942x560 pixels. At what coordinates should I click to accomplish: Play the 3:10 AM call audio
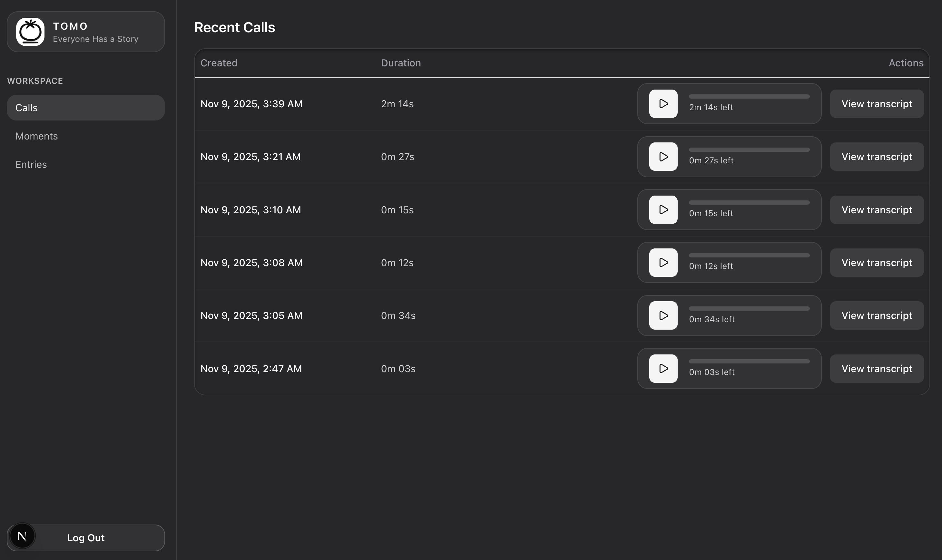[x=663, y=210]
